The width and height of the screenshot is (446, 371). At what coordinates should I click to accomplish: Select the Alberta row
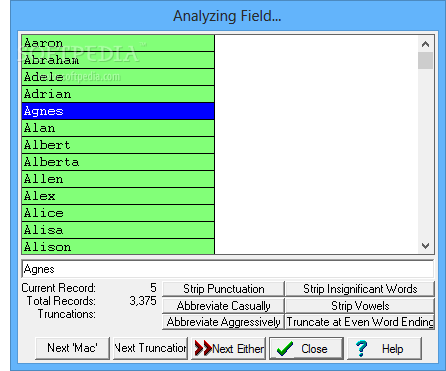click(x=118, y=162)
